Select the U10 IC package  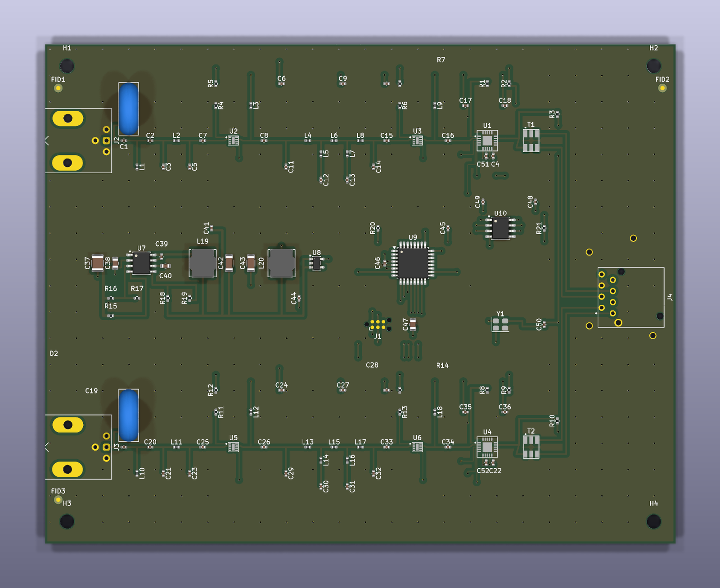(500, 228)
